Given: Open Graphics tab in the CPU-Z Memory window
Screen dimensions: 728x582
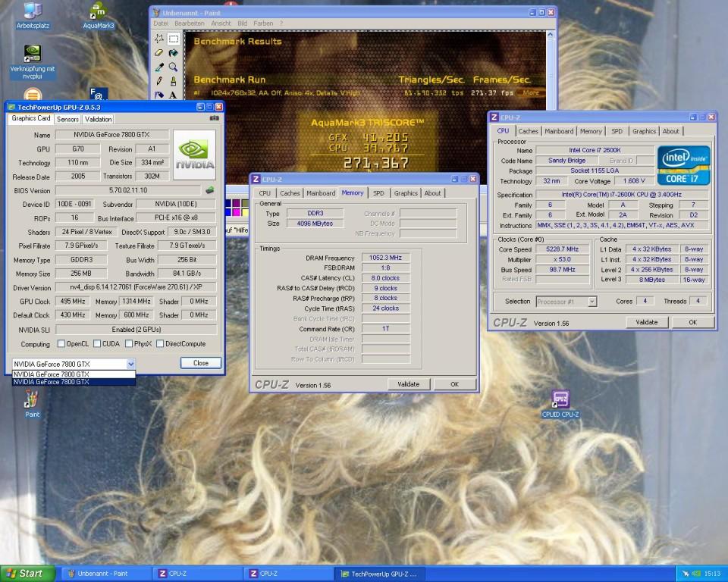Looking at the screenshot, I should coord(406,193).
